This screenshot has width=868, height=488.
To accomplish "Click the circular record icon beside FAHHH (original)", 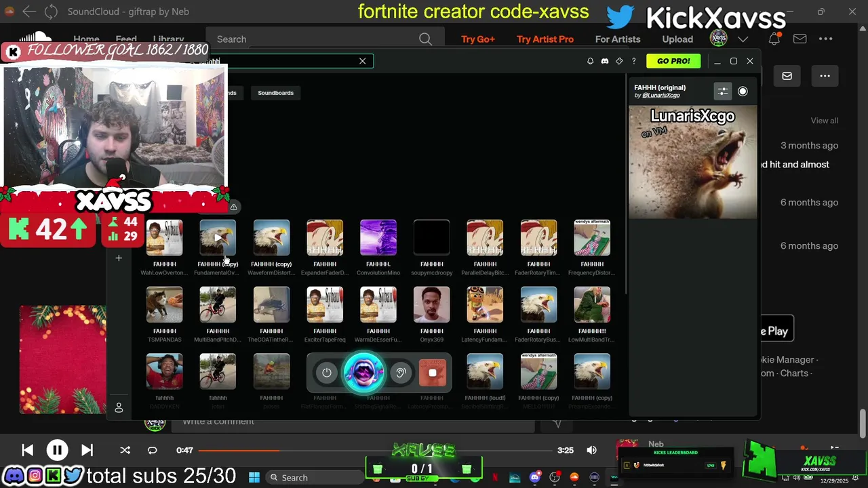I will point(743,91).
